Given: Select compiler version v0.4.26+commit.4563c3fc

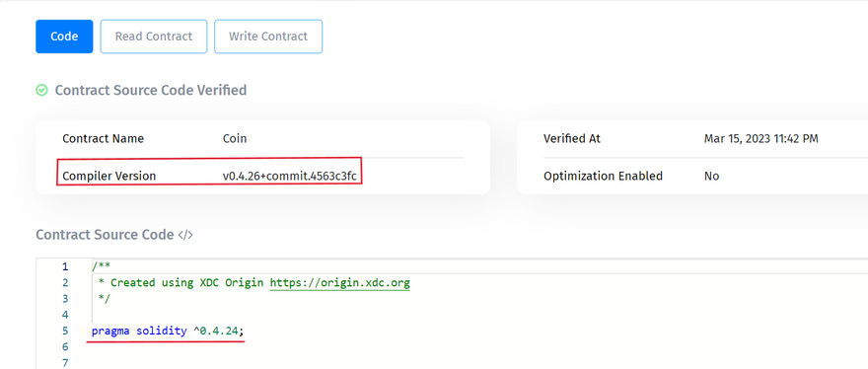Looking at the screenshot, I should 290,177.
